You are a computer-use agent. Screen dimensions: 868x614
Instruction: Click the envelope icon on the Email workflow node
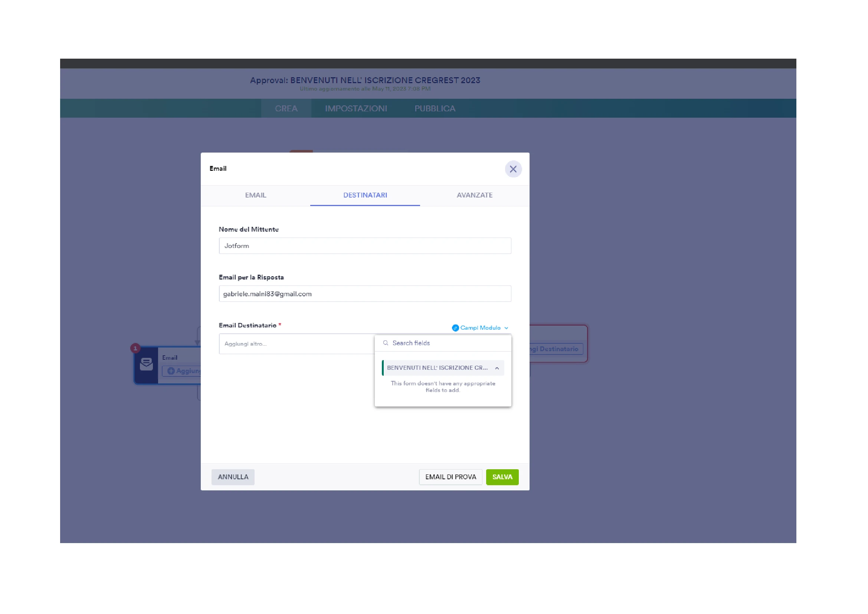(x=147, y=365)
